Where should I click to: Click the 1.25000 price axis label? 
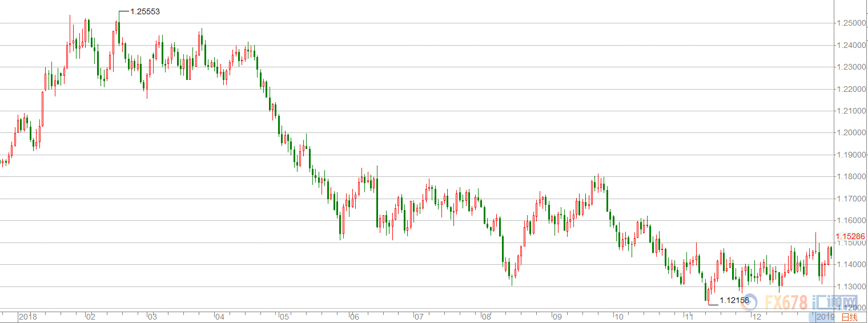tap(850, 23)
